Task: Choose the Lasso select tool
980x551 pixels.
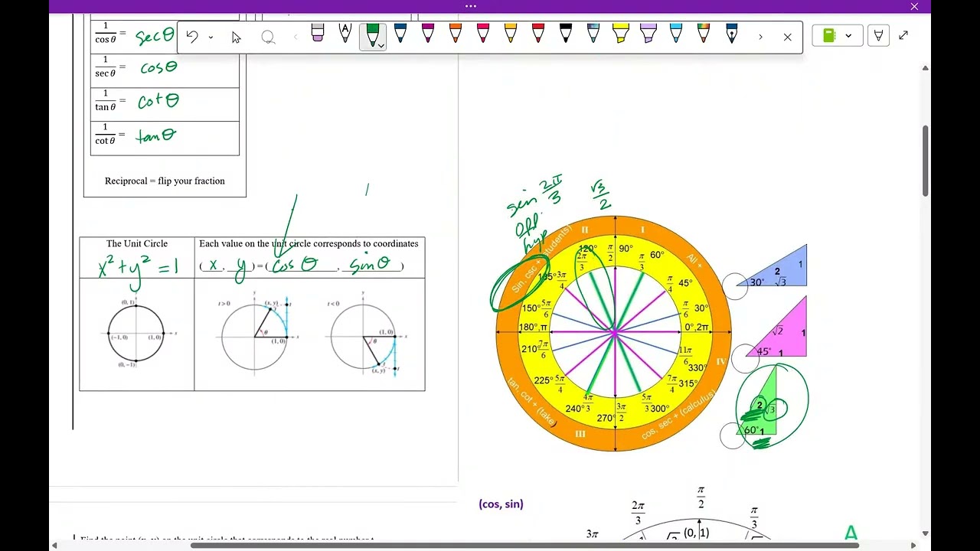Action: (268, 37)
